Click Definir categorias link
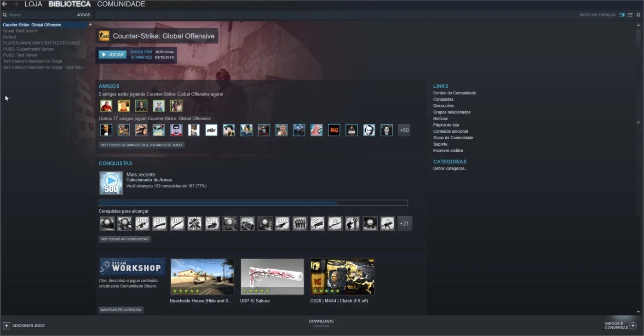 450,169
